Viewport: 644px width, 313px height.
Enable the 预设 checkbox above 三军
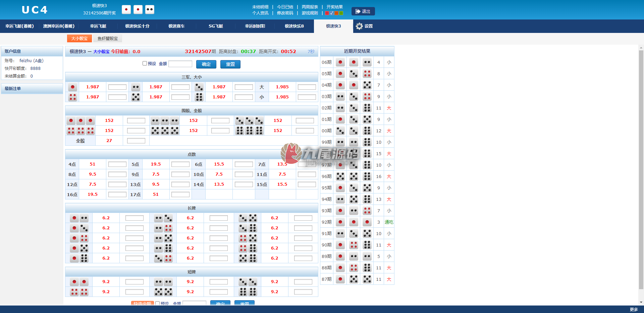[145, 63]
